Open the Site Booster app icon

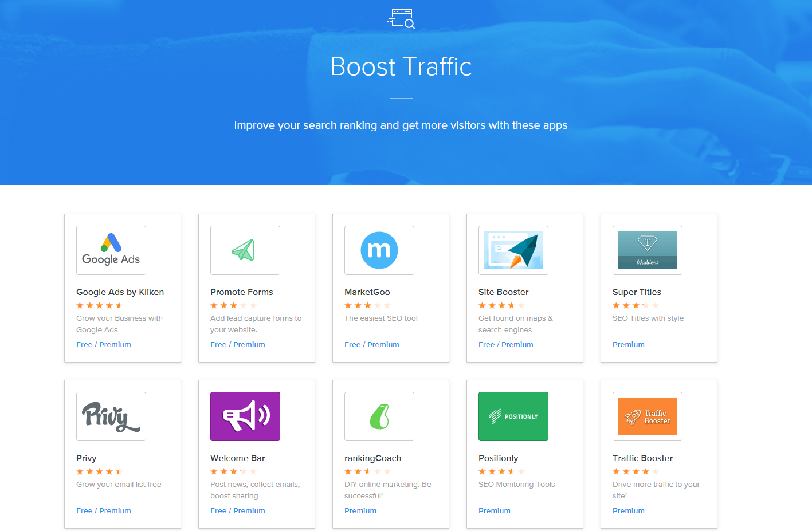(x=513, y=250)
